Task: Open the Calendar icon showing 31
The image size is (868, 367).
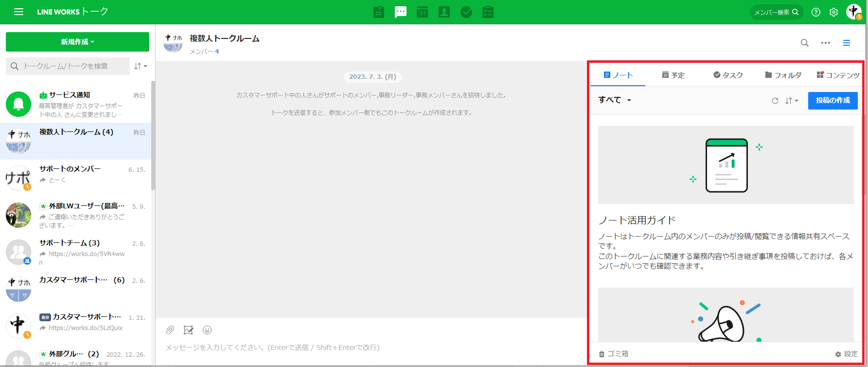Action: tap(422, 12)
